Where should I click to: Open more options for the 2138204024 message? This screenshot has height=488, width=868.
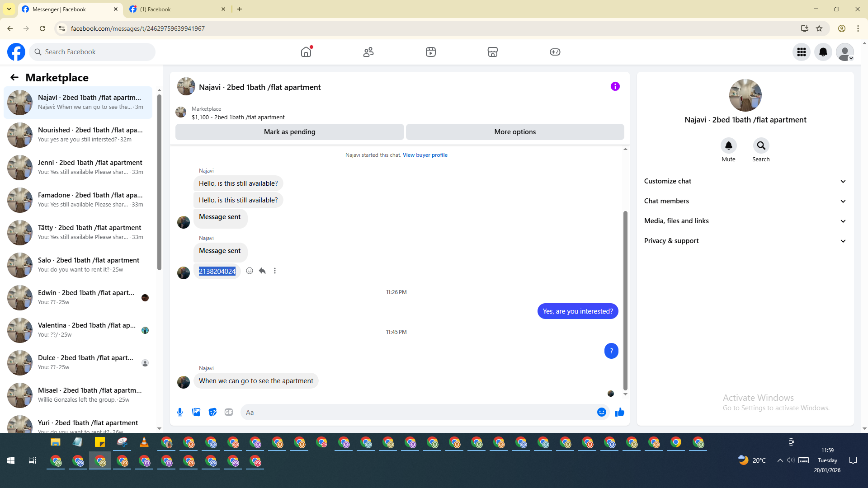click(275, 271)
